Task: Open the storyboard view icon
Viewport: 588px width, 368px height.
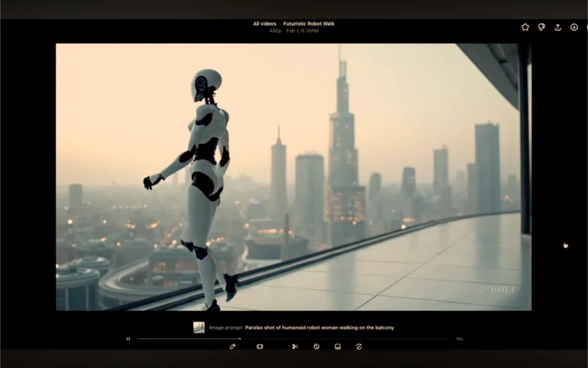Action: 260,347
